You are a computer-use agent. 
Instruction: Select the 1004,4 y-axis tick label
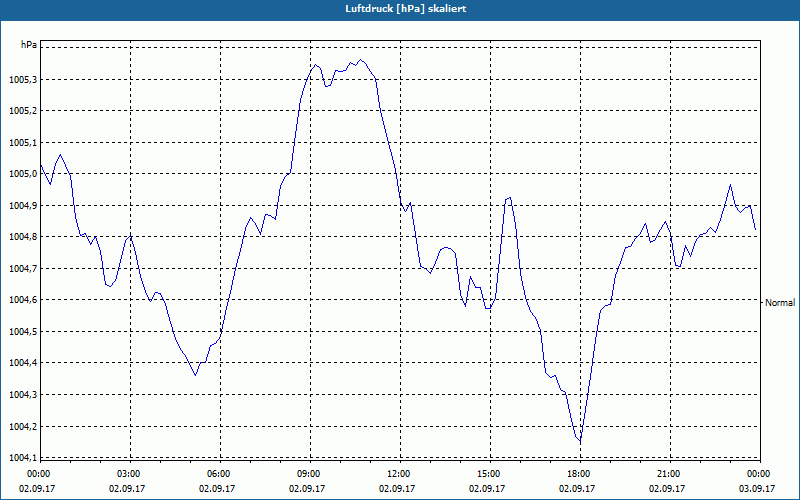23,363
